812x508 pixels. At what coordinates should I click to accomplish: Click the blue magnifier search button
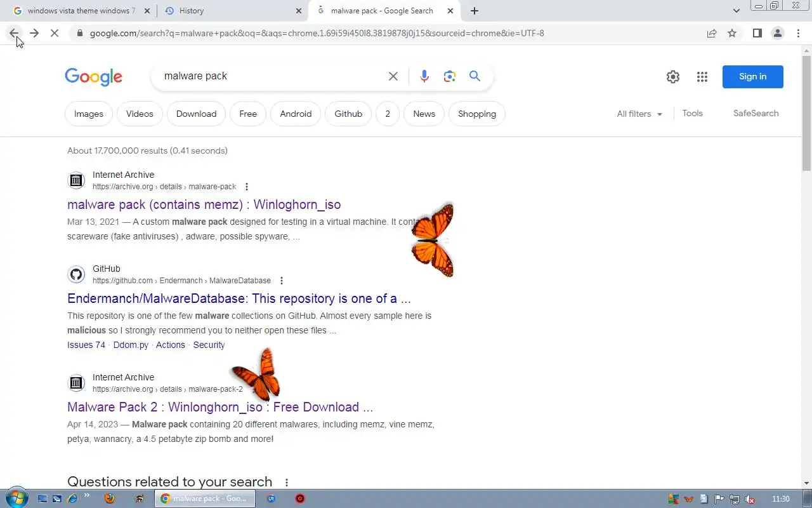point(475,76)
